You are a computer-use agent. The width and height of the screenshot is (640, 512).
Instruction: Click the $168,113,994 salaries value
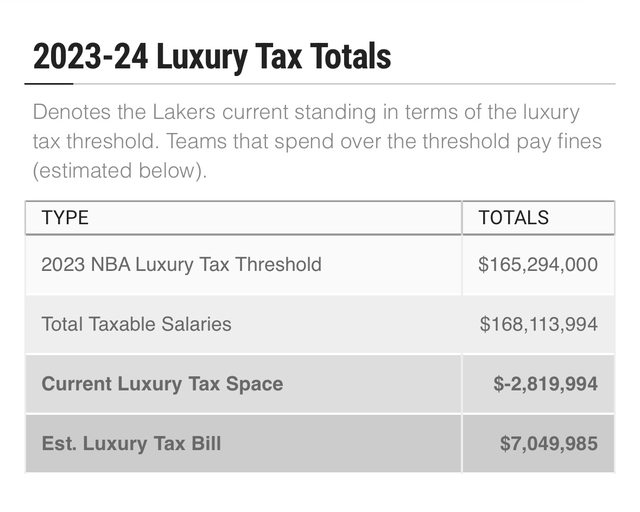(x=539, y=324)
